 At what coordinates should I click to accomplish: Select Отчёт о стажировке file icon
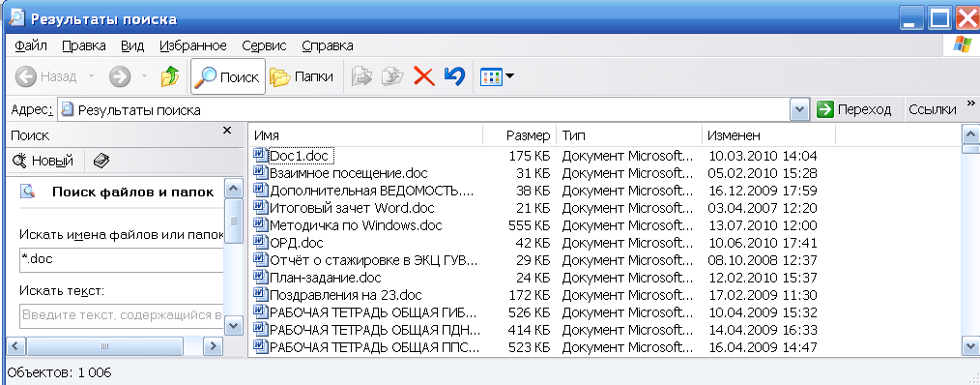click(x=260, y=260)
